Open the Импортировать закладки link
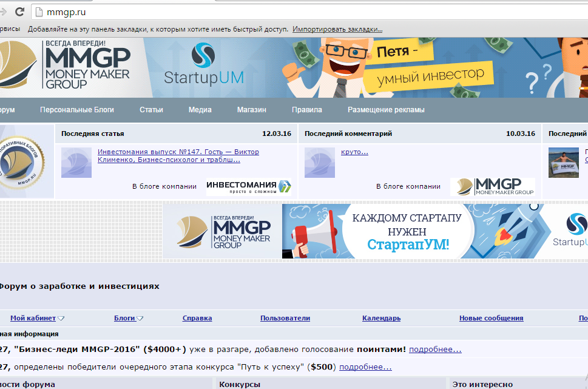This screenshot has width=588, height=389. 337,29
